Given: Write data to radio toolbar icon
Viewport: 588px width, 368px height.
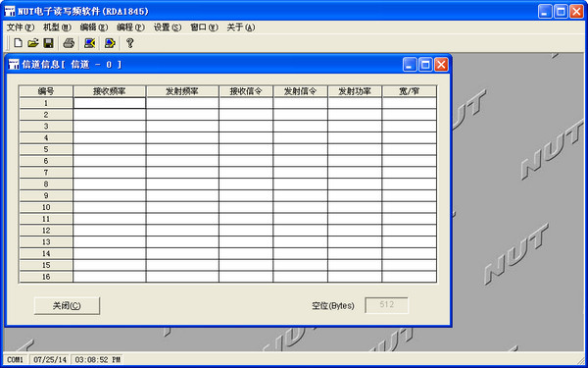Looking at the screenshot, I should point(110,43).
